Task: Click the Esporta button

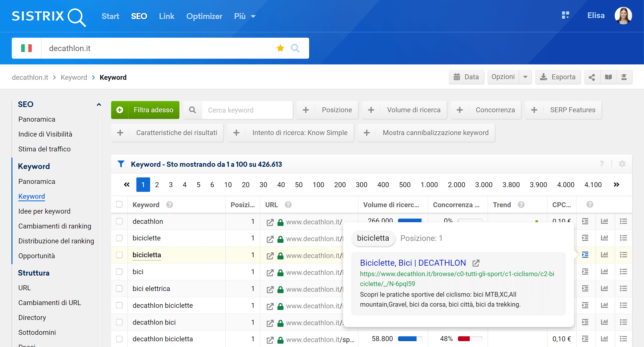Action: coord(558,77)
